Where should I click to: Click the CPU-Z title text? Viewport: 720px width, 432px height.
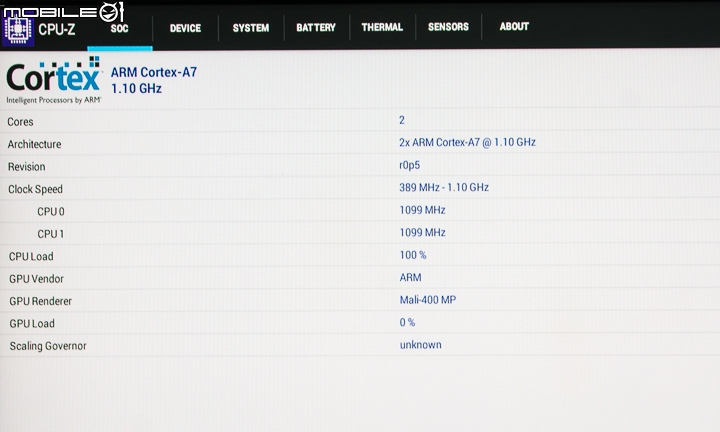[x=56, y=29]
